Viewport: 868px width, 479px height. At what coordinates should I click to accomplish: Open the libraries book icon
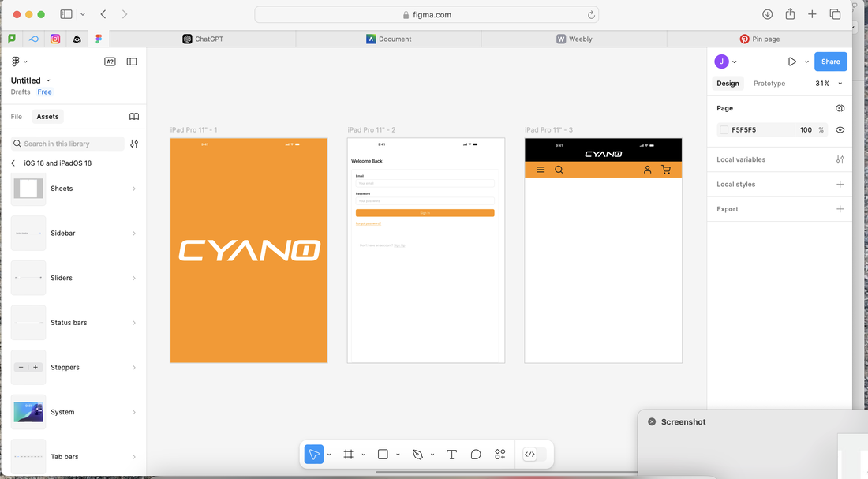(x=134, y=117)
